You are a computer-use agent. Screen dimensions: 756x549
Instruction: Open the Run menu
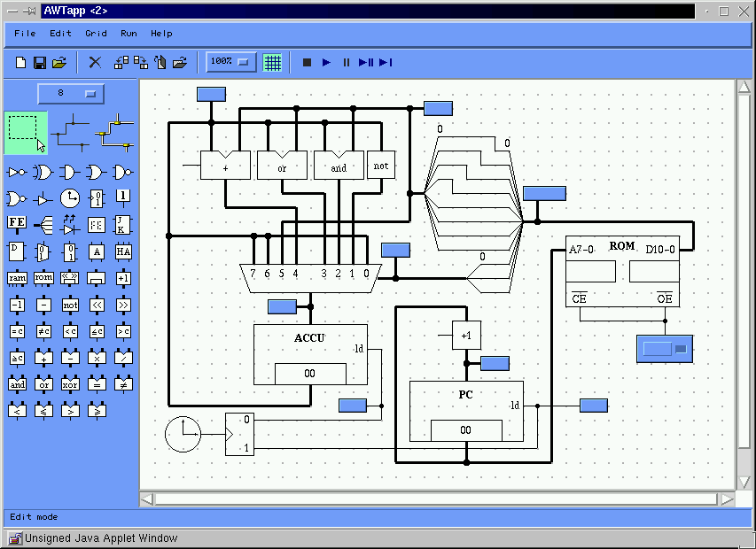[x=129, y=34]
